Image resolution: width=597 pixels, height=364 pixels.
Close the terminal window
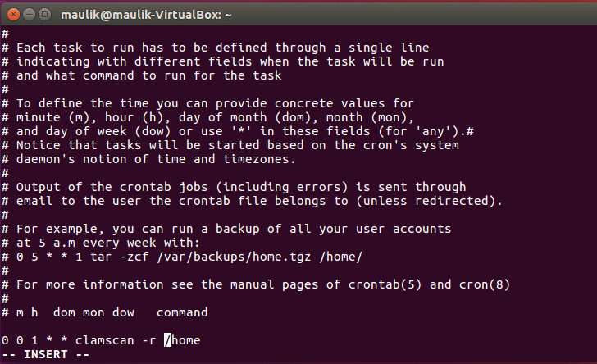click(12, 14)
